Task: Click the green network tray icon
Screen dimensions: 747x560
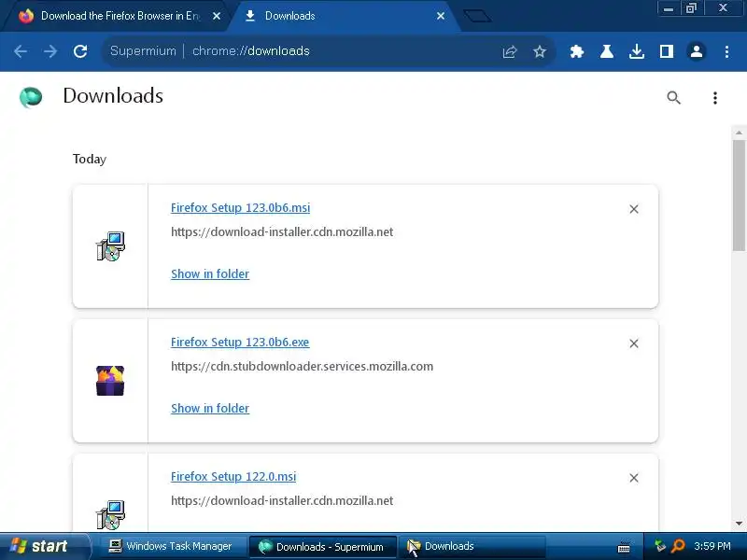Action: (660, 546)
